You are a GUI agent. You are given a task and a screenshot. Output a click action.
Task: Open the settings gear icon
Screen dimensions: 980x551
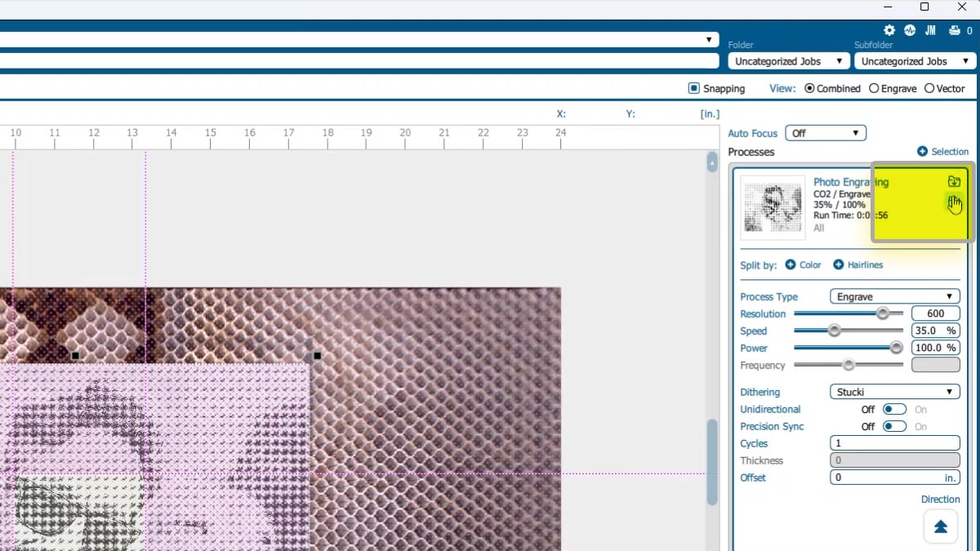pyautogui.click(x=889, y=30)
